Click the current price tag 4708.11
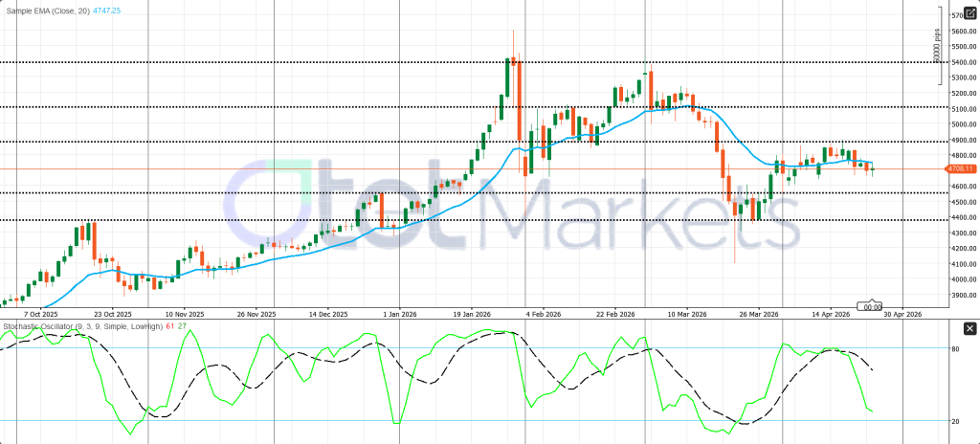980x444 pixels. pos(961,168)
